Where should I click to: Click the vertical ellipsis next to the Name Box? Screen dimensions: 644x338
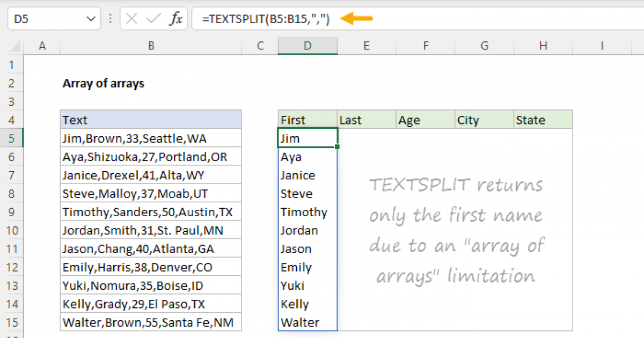click(110, 18)
